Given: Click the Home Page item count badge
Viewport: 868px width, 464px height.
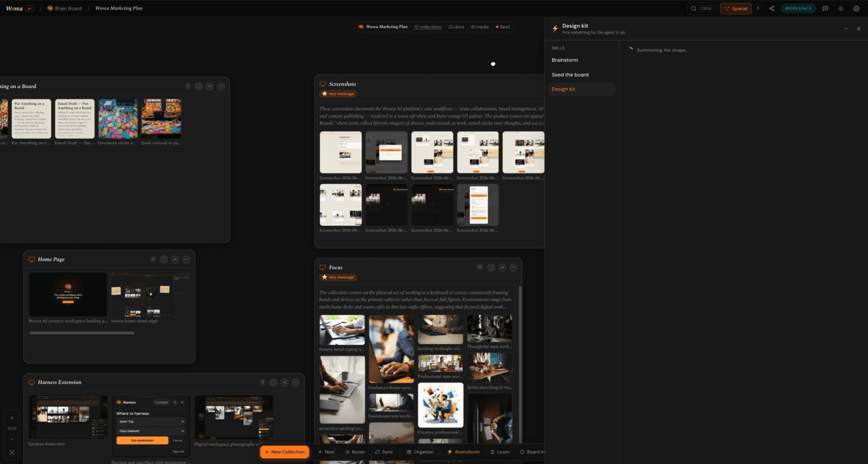Looking at the screenshot, I should pyautogui.click(x=153, y=260).
